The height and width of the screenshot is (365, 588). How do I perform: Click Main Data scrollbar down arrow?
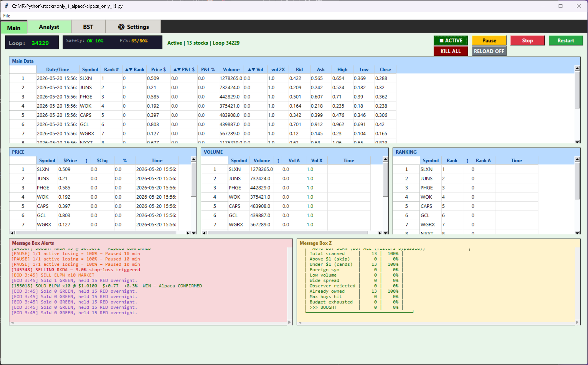click(577, 142)
